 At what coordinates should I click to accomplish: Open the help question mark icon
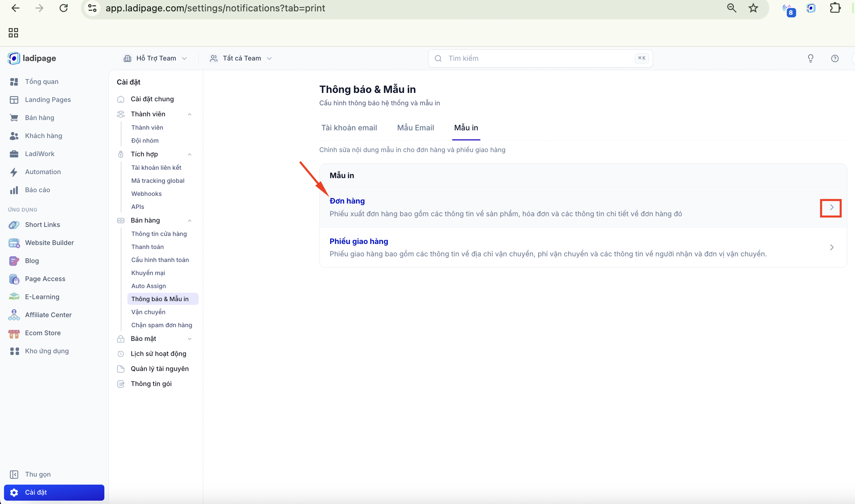834,58
